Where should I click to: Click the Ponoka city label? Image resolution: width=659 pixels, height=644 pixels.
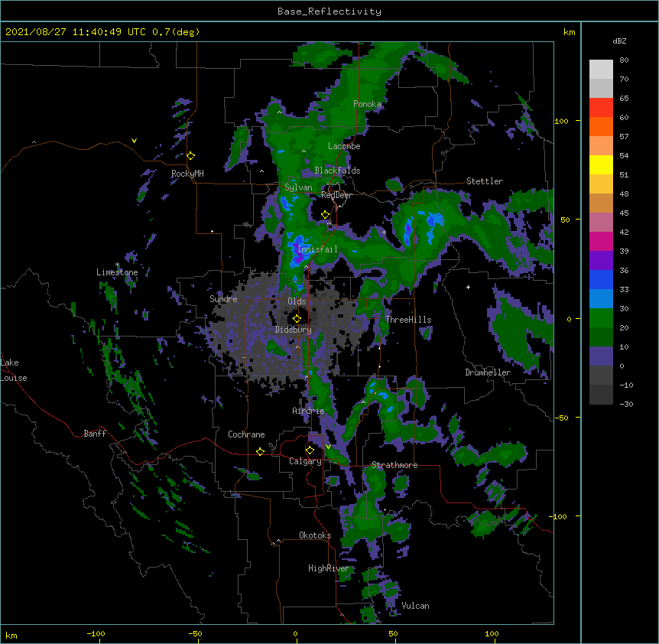pos(367,104)
